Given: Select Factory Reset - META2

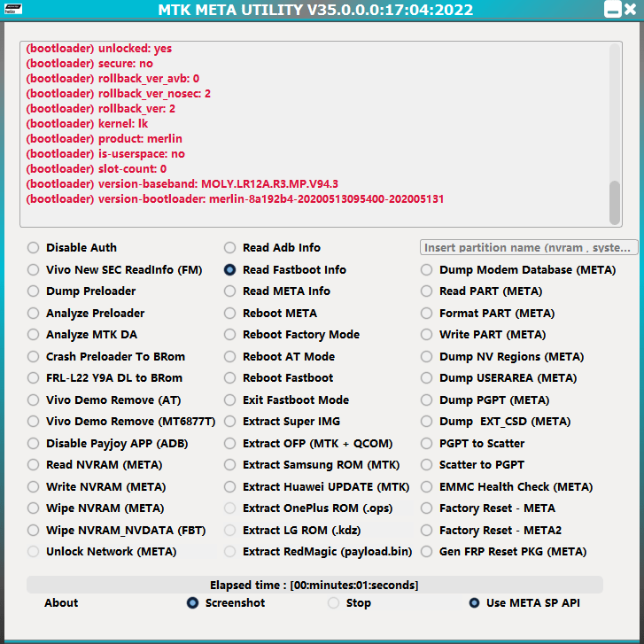Looking at the screenshot, I should click(x=427, y=531).
